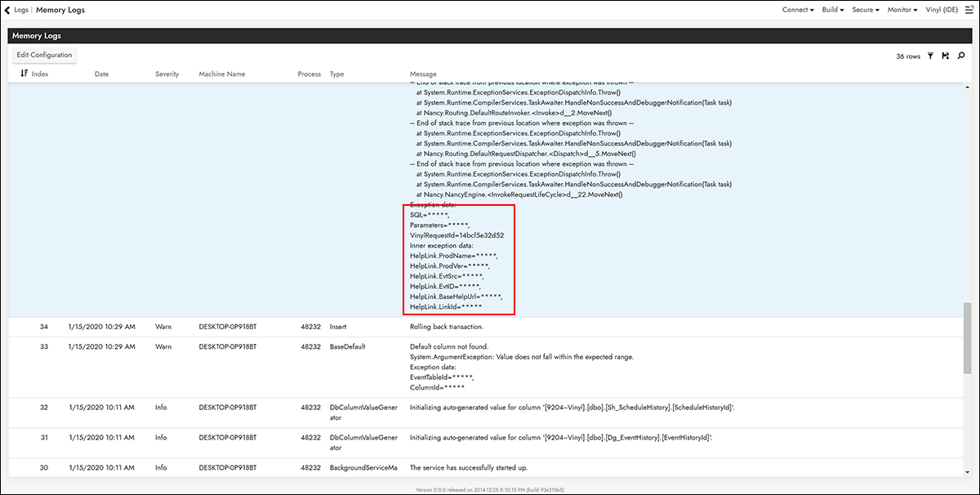The height and width of the screenshot is (495, 980).
Task: Click the back arrow next to Logs
Action: pyautogui.click(x=8, y=10)
